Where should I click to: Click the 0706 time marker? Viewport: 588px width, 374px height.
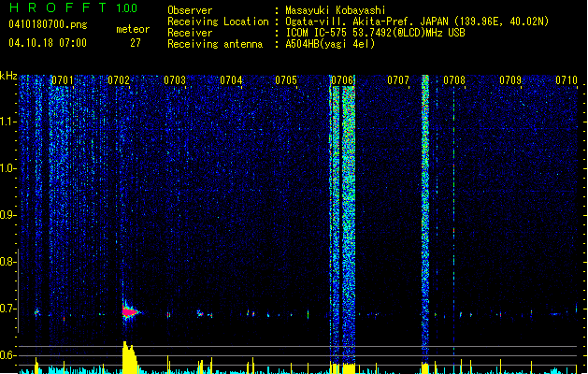point(342,80)
